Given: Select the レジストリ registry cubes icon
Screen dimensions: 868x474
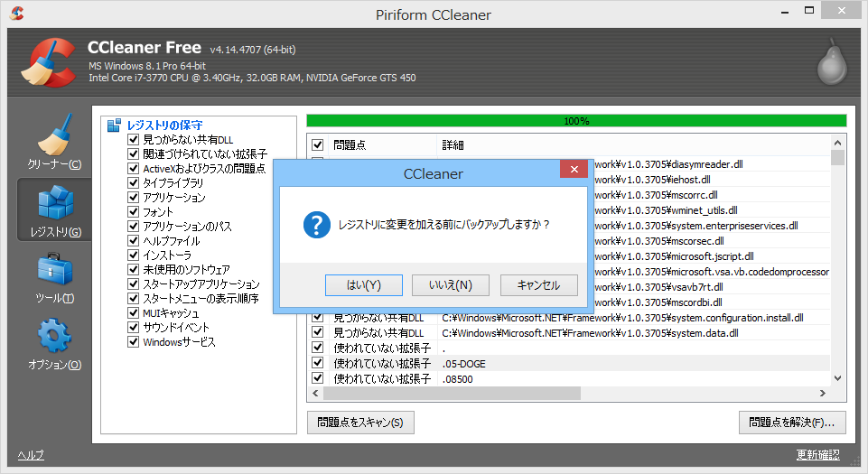Looking at the screenshot, I should 55,202.
